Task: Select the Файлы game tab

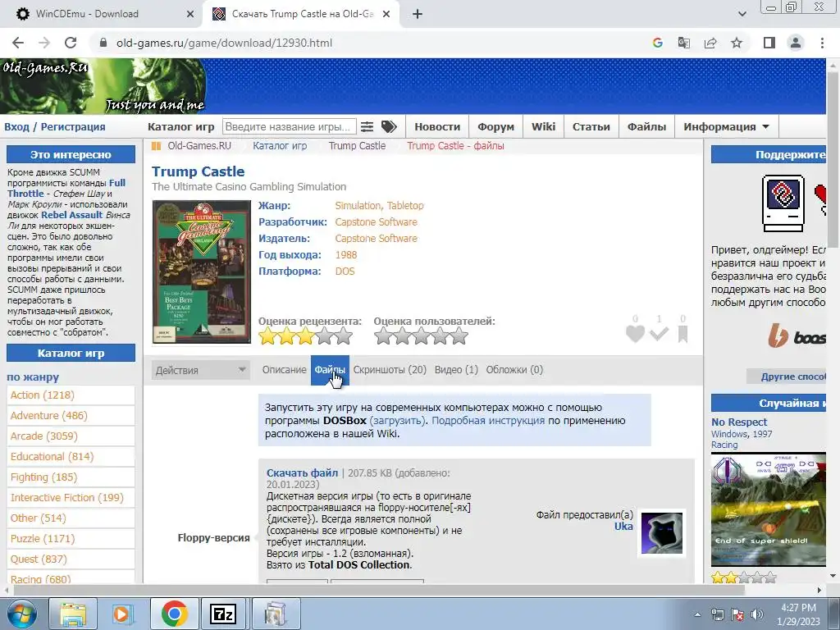Action: coord(330,370)
